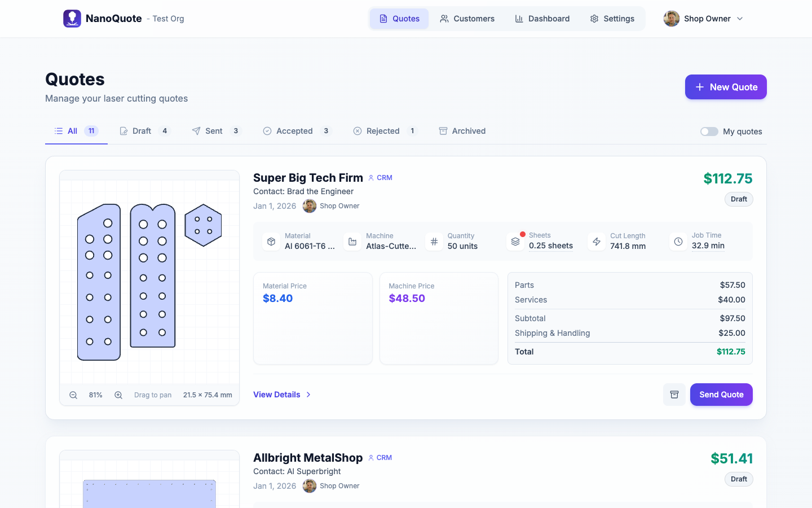
Task: Click the Al 6061-T6 material value
Action: pos(310,246)
